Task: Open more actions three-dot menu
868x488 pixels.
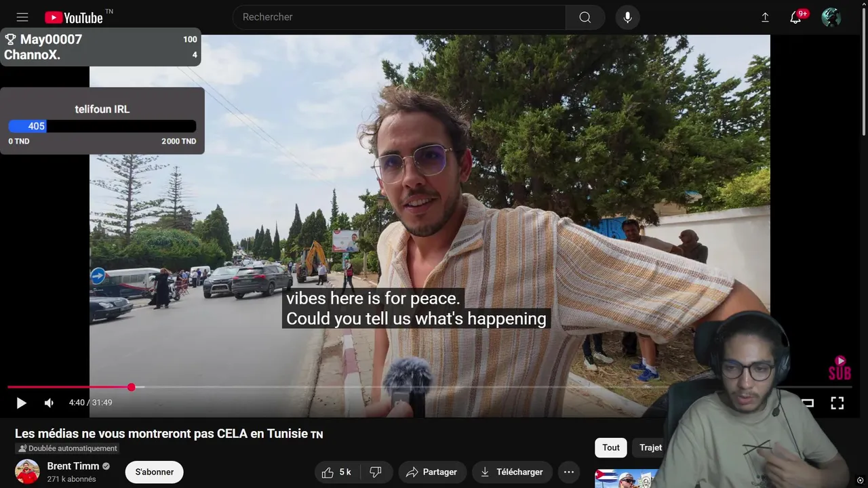Action: click(569, 472)
